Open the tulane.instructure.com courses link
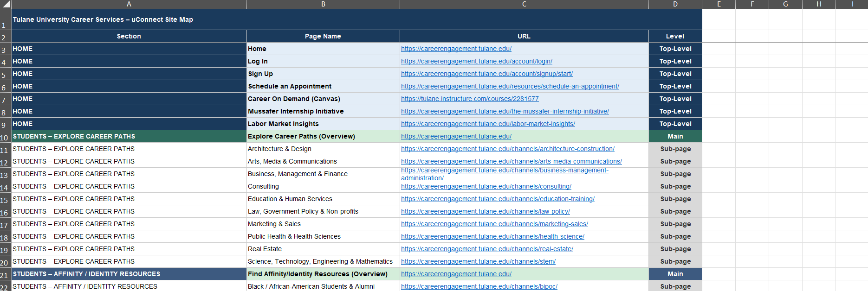868x291 pixels. tap(470, 99)
